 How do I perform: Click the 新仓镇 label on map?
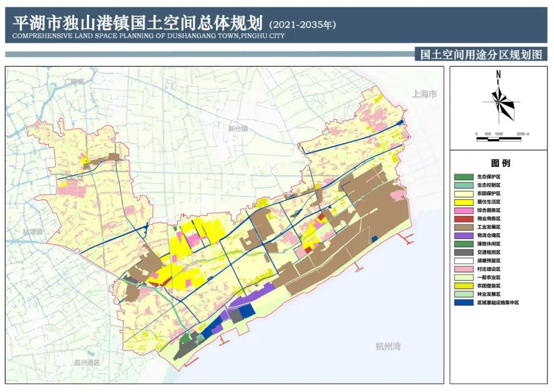238,129
